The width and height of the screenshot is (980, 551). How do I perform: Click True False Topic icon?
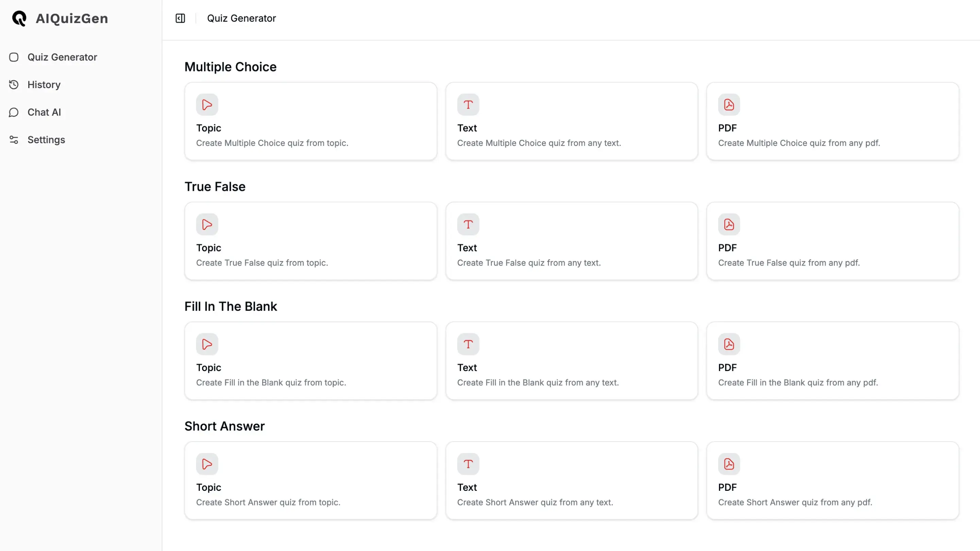(207, 224)
